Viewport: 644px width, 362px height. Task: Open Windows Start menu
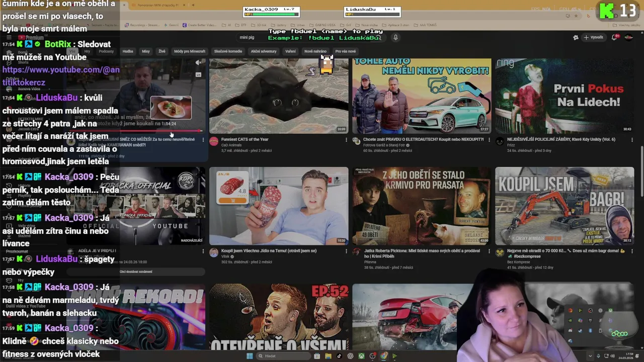click(250, 356)
